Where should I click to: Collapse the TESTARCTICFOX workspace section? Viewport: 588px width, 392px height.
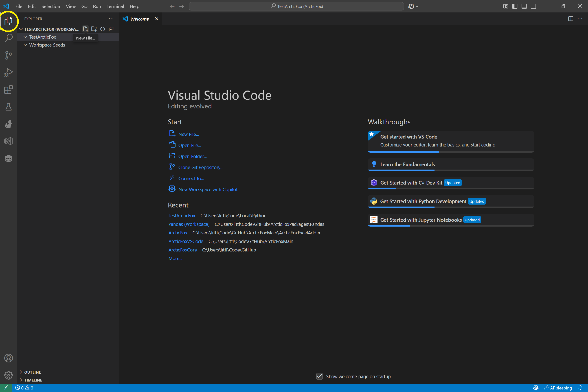pos(21,29)
